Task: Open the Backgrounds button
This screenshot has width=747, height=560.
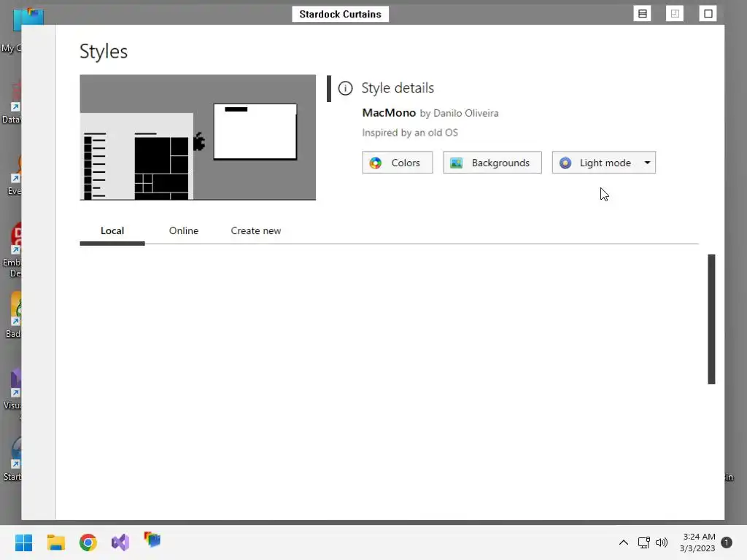Action: point(492,163)
